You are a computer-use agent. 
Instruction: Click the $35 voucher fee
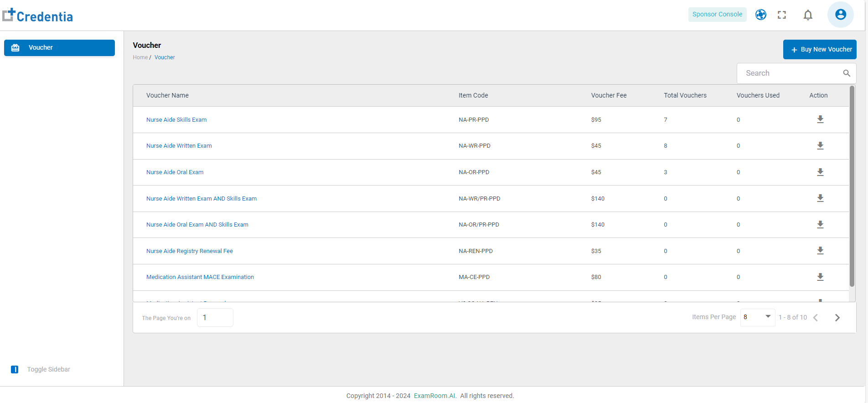596,251
